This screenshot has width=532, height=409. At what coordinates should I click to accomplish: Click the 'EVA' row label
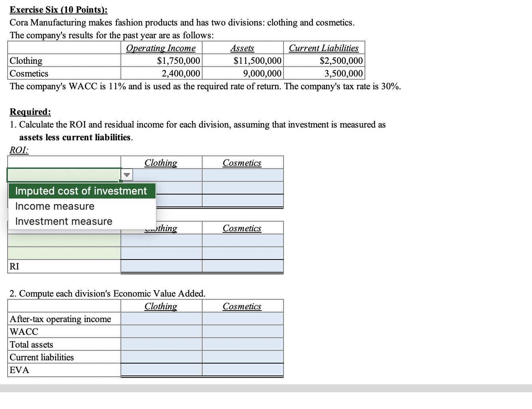point(19,370)
